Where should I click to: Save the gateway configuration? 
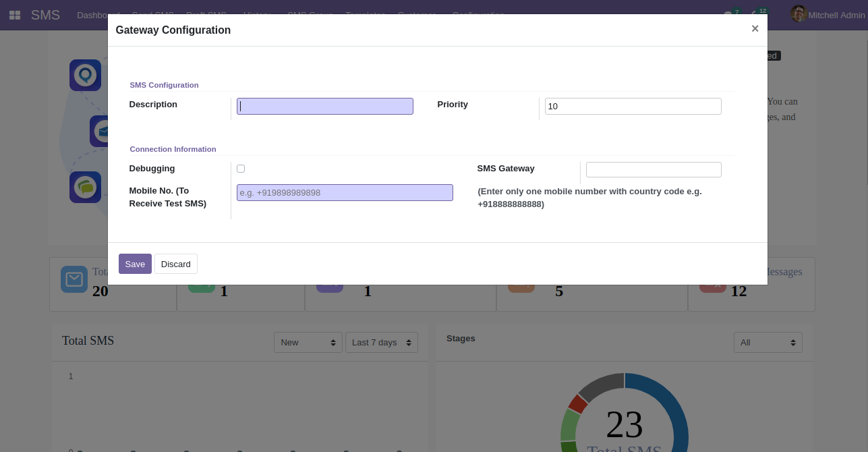[135, 264]
